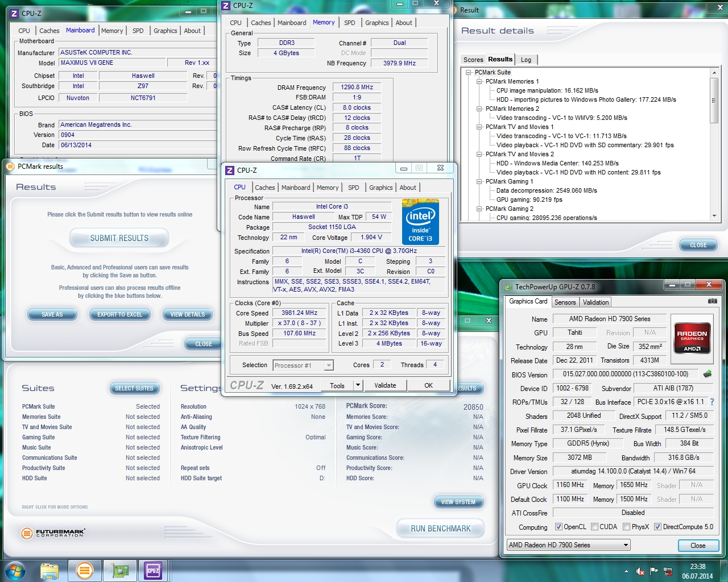Screen dimensions: 728x582
Task: Click the scroll up arrow in Result tree
Action: 714,73
